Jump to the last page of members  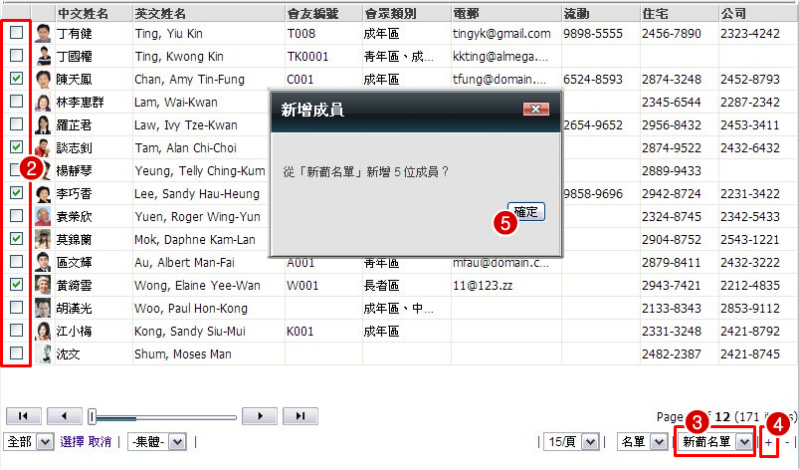(301, 416)
